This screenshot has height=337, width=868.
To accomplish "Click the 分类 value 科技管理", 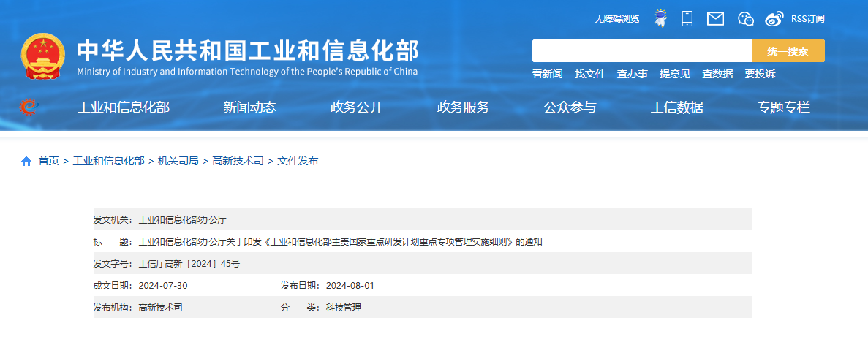I will pyautogui.click(x=344, y=308).
